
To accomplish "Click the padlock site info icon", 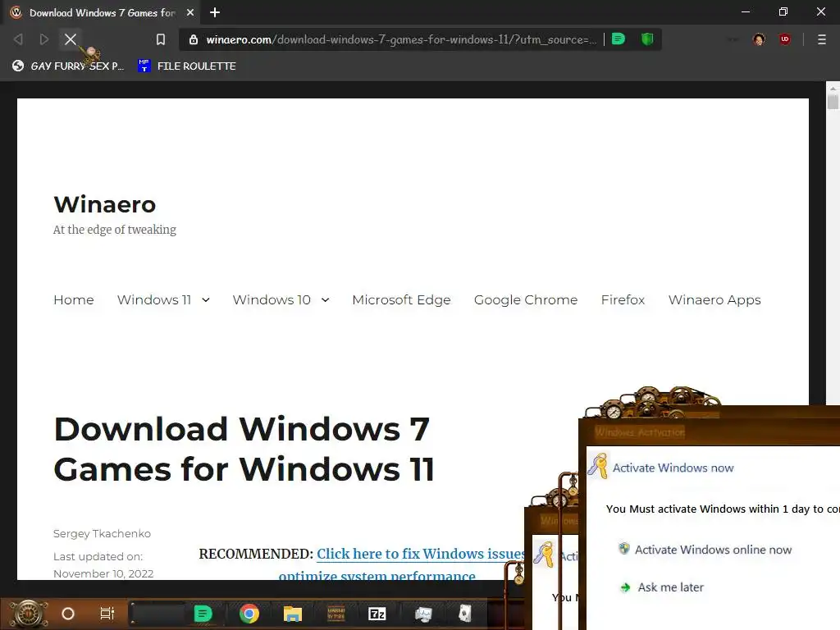I will tap(194, 39).
